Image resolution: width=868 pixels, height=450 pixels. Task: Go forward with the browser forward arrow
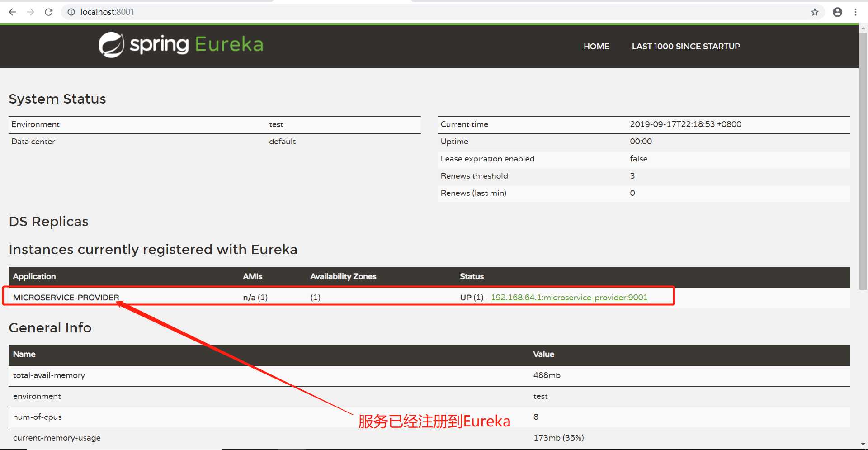(31, 12)
